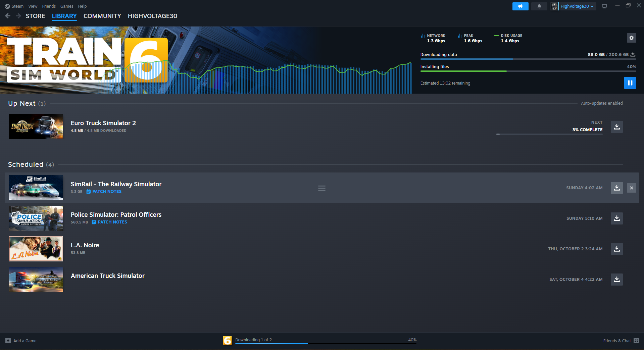Start SimRail download now icon
The width and height of the screenshot is (644, 350).
point(616,188)
